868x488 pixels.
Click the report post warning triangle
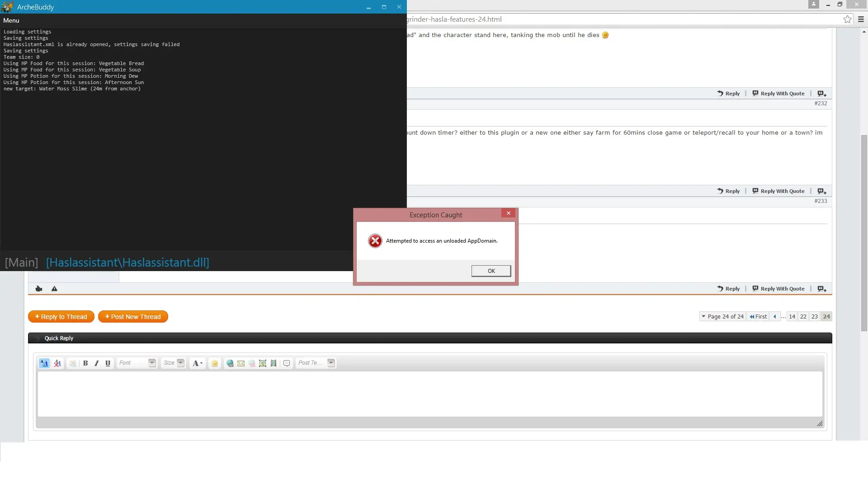coord(54,289)
